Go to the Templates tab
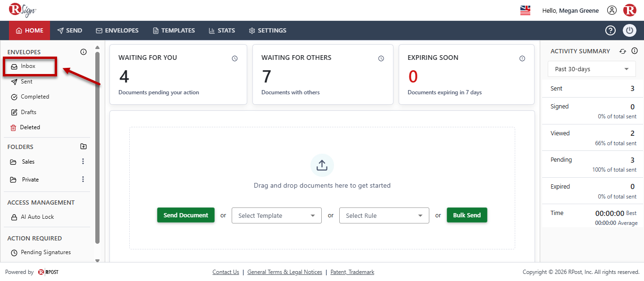The width and height of the screenshot is (644, 281). click(174, 31)
